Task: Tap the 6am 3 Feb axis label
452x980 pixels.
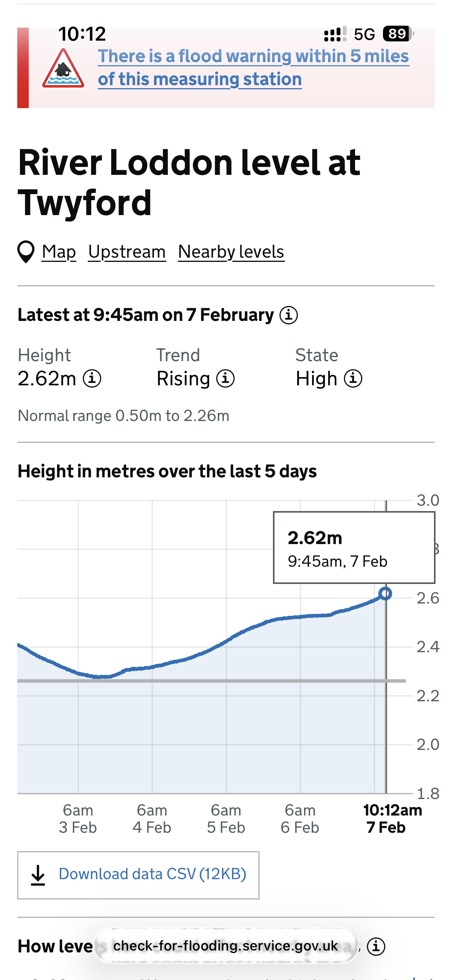Action: 78,819
